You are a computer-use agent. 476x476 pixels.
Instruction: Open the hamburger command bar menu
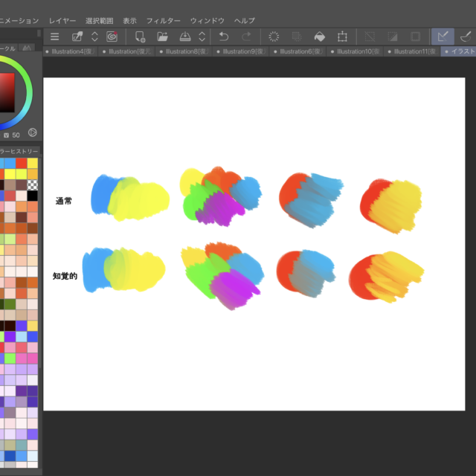54,36
